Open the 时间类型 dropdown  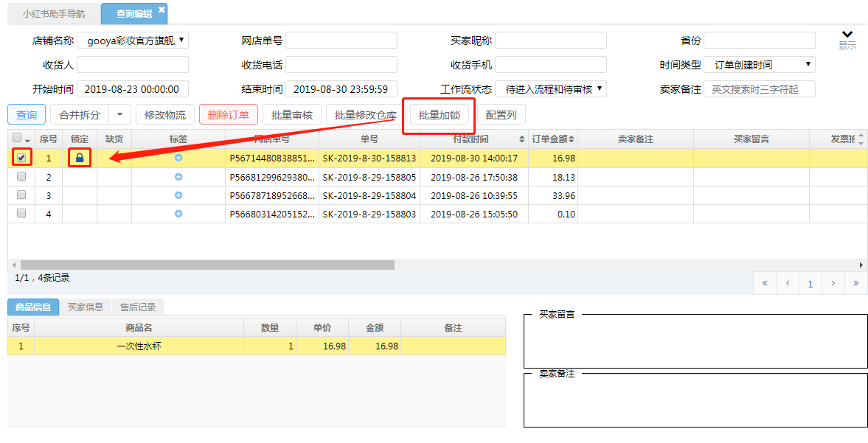tap(760, 65)
